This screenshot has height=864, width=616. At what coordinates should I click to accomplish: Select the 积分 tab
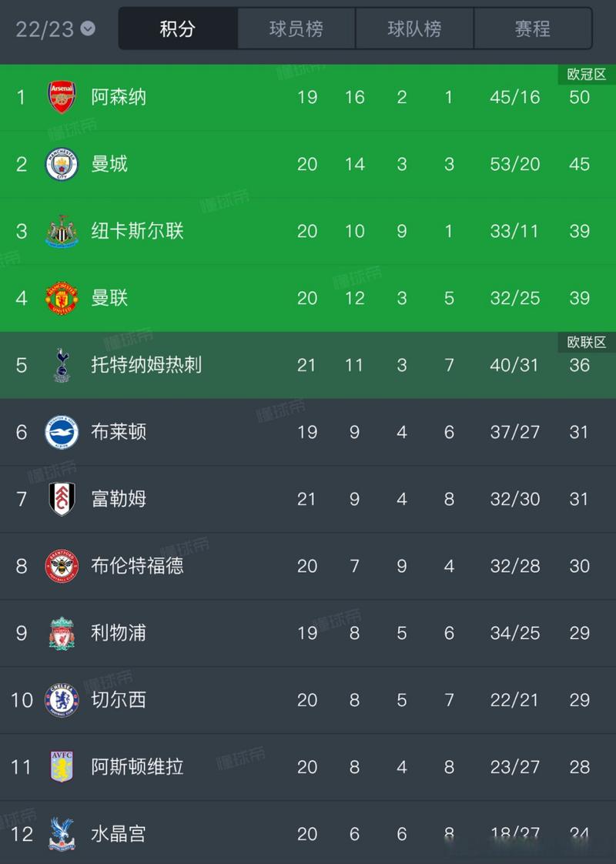178,28
